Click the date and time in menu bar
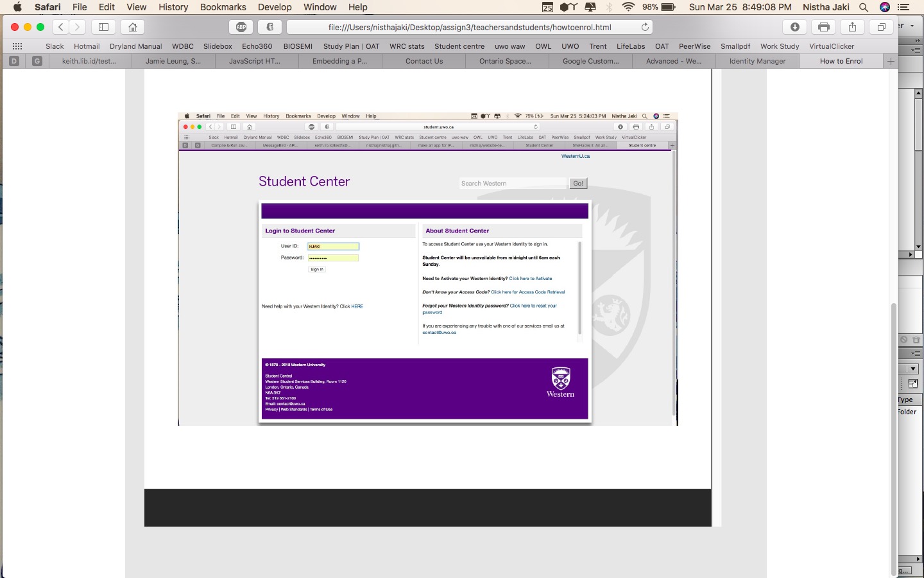Image resolution: width=924 pixels, height=578 pixels. [740, 7]
